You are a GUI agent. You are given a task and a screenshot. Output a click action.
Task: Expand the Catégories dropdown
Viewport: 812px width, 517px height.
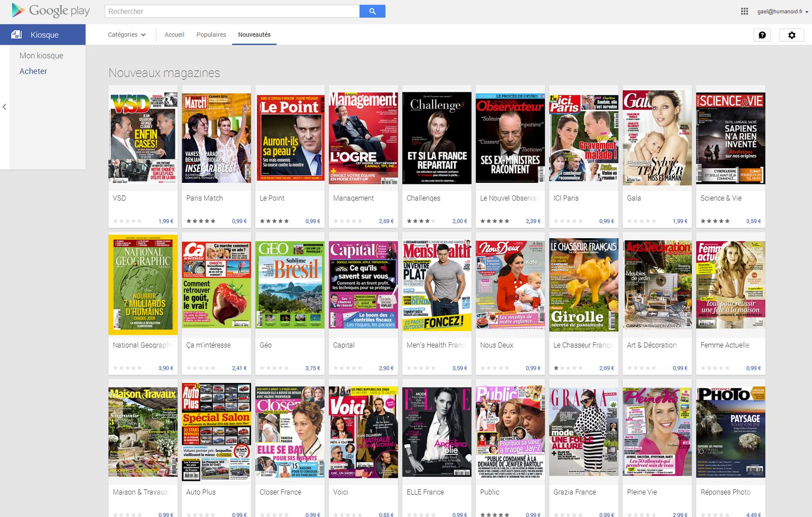[127, 35]
